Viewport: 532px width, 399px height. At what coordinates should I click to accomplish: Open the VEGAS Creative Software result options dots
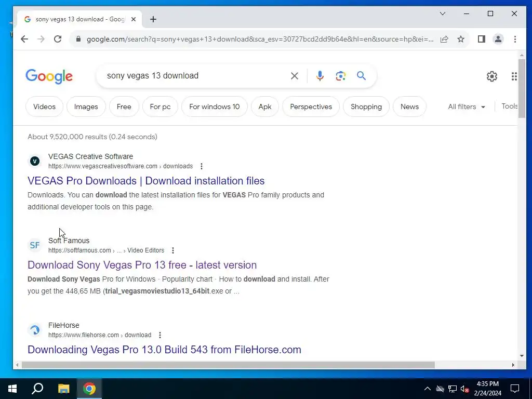tap(202, 166)
